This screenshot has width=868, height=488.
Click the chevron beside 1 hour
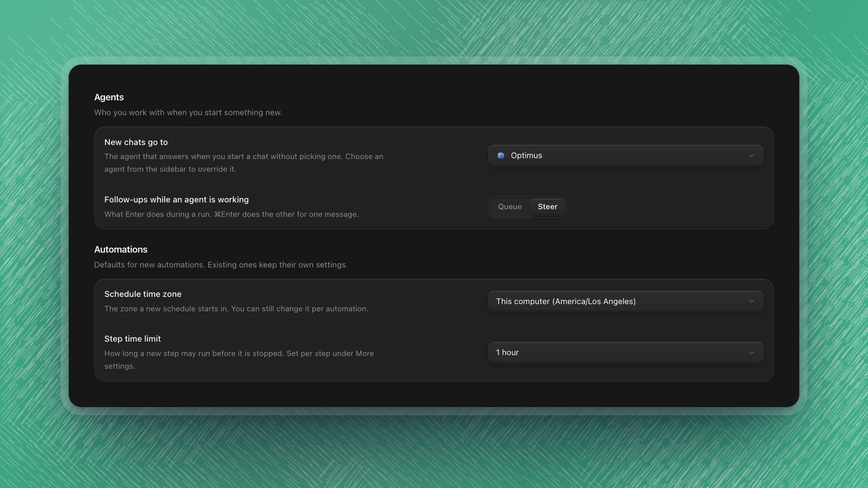pyautogui.click(x=751, y=352)
